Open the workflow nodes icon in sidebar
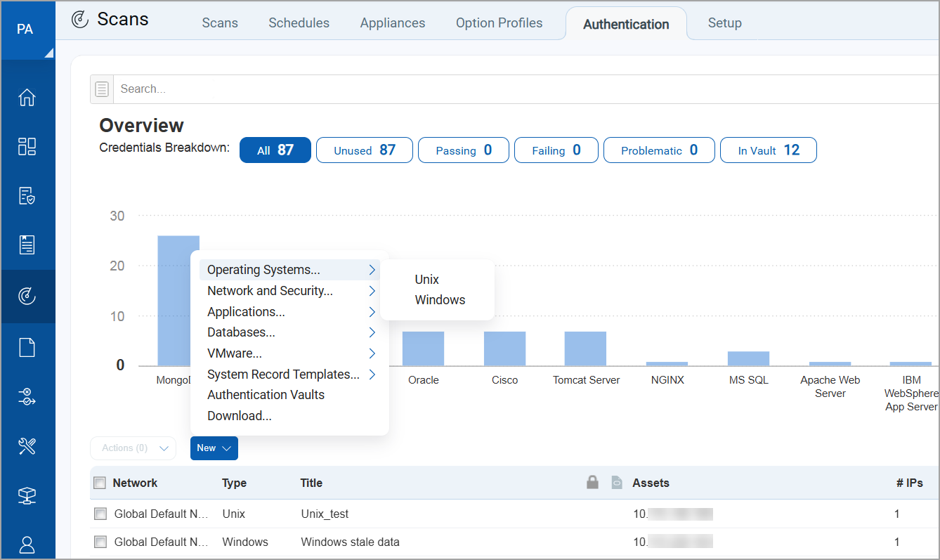This screenshot has height=560, width=940. [27, 397]
